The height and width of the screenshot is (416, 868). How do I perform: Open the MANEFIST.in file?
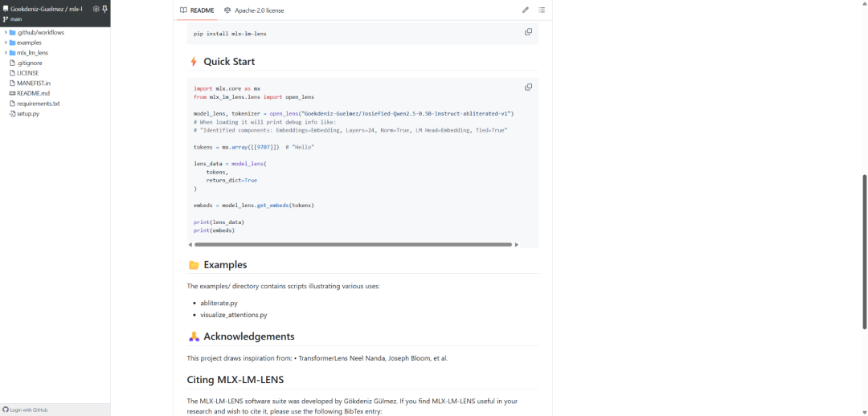(x=34, y=83)
